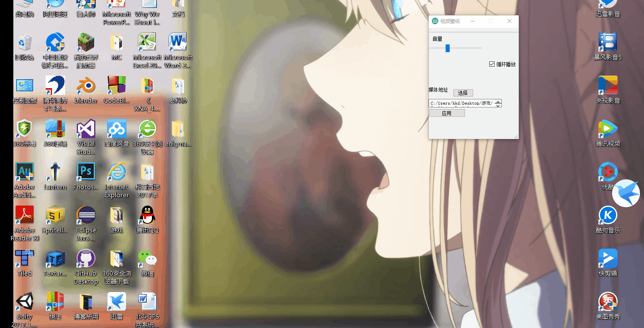Click the floating blue bird widget
Image resolution: width=644 pixels, height=328 pixels.
626,193
